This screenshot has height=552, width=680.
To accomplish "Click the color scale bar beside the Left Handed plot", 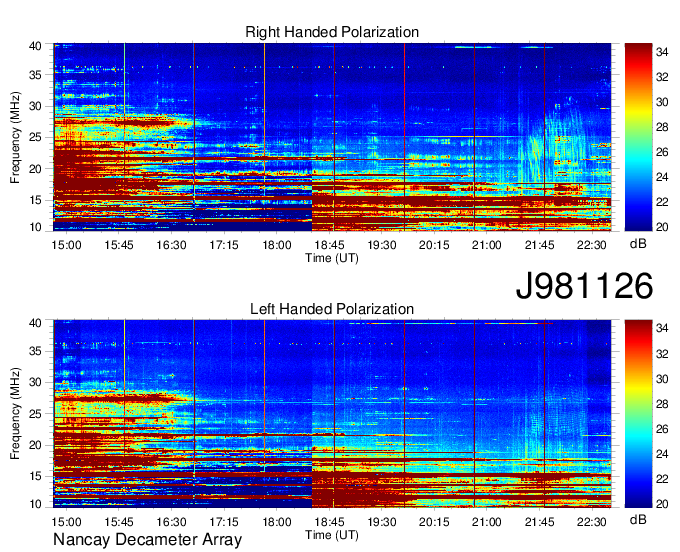I will coord(638,414).
